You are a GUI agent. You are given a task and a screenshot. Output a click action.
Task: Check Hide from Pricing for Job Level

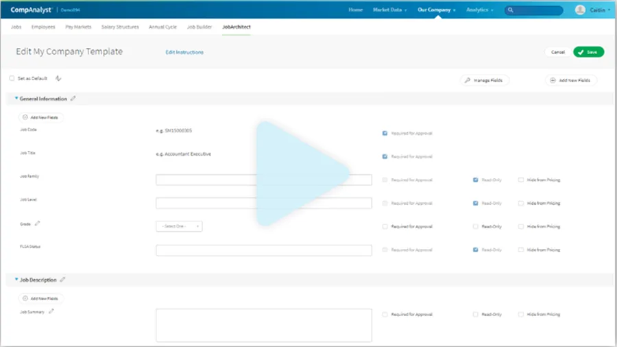point(521,203)
